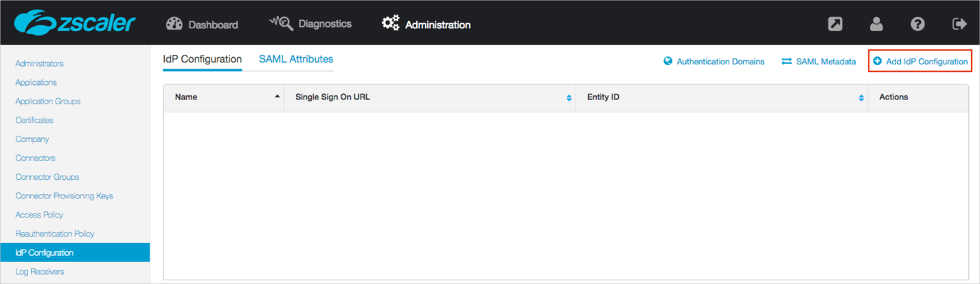Go to Administrators in sidebar
Screen dimensions: 980x284
click(x=39, y=63)
